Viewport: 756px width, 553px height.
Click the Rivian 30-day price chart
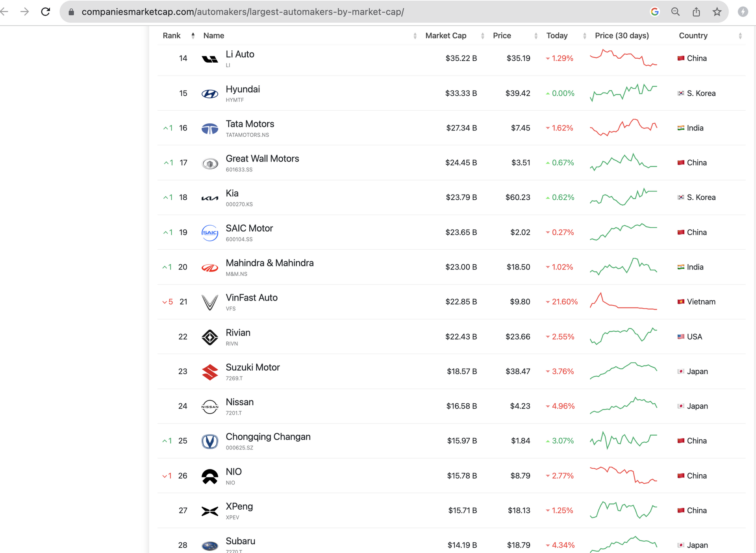623,336
